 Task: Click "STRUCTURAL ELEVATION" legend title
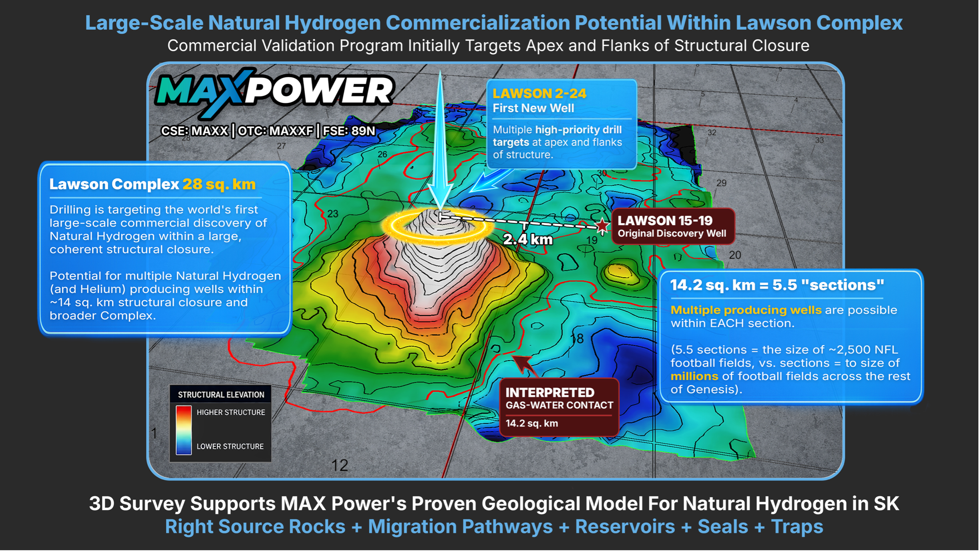point(221,396)
